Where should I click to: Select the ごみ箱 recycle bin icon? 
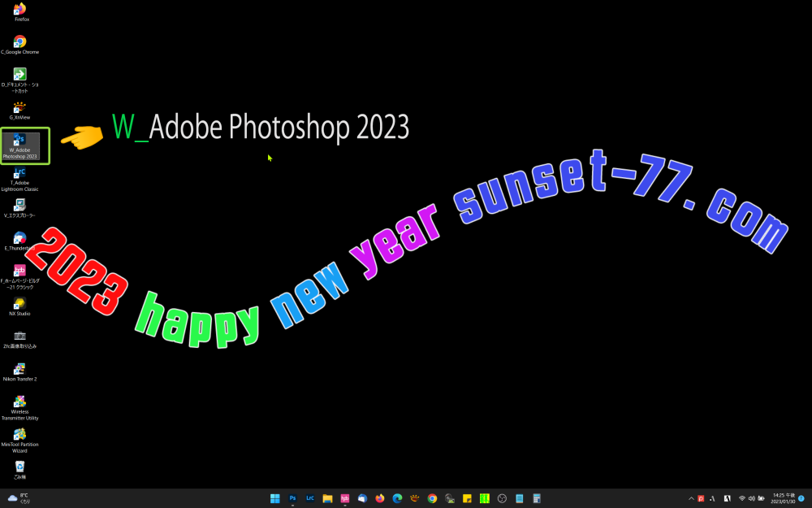(x=19, y=470)
